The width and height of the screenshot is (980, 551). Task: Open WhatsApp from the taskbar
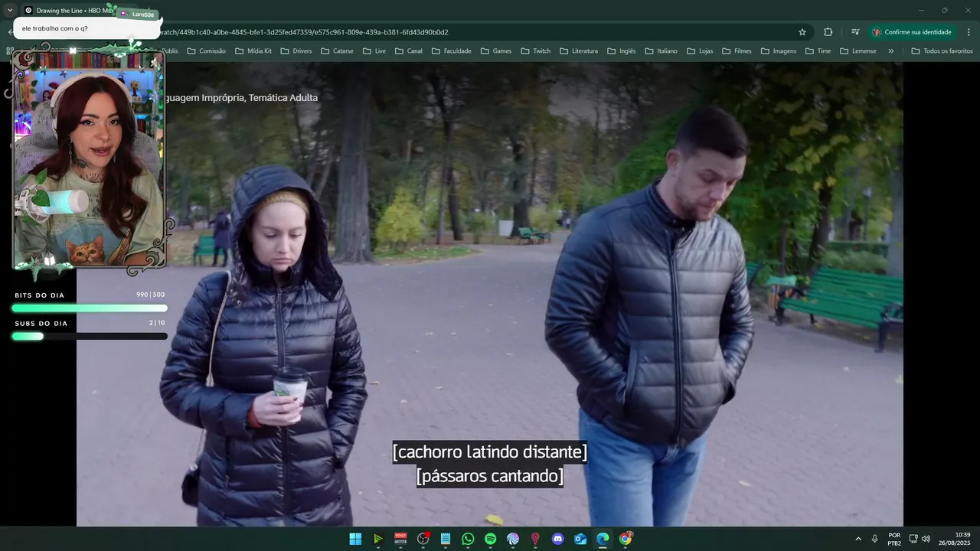468,539
